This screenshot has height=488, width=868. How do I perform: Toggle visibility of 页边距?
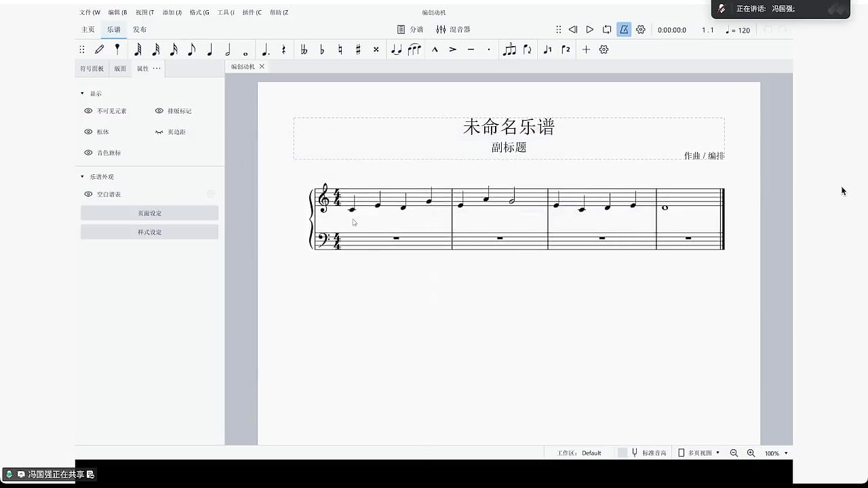(159, 131)
